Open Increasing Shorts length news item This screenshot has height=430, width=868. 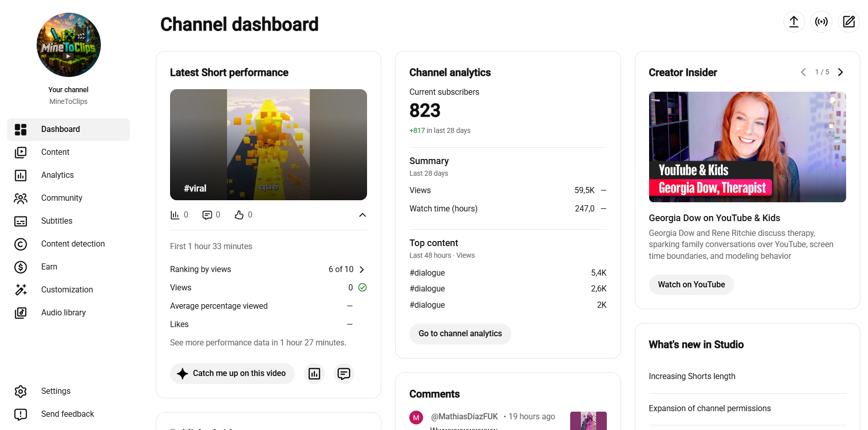(x=692, y=377)
